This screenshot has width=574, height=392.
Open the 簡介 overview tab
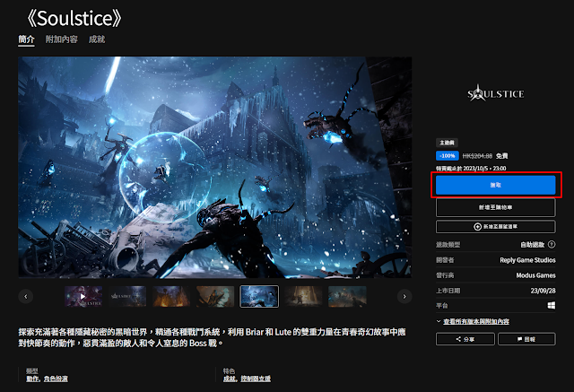coord(26,39)
